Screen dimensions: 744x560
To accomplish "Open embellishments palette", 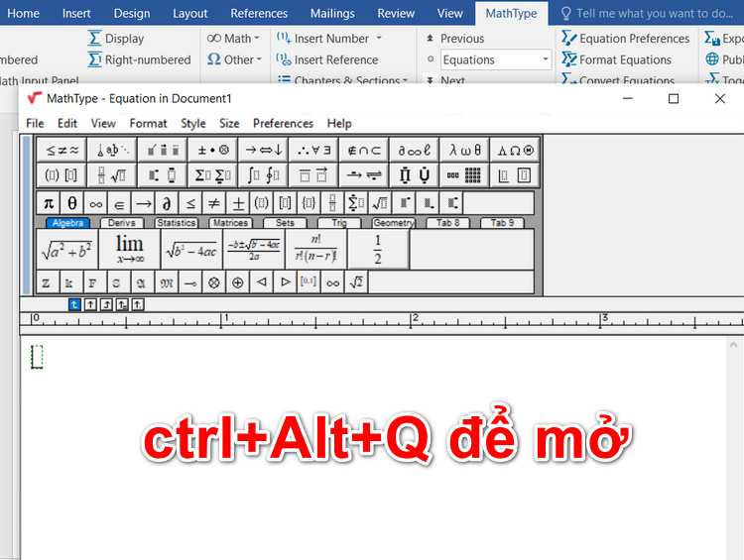I will pos(163,151).
